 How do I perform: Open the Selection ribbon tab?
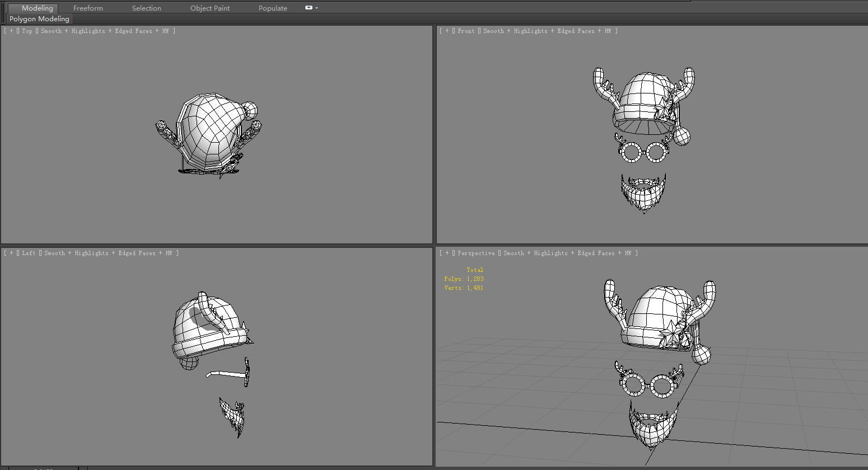[x=147, y=8]
